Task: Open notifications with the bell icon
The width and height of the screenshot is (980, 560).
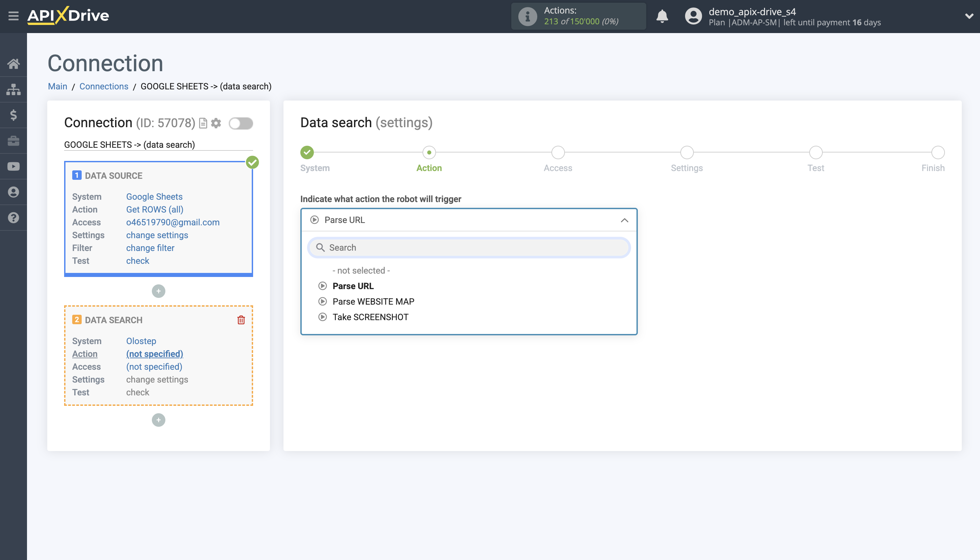Action: click(x=662, y=17)
